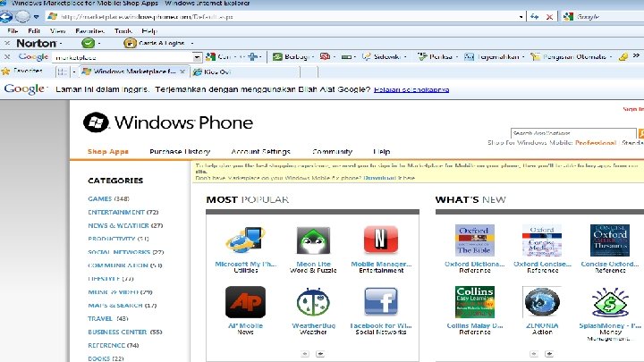Switch to Windows Marketplace tab
This screenshot has height=362, width=644.
point(129,72)
